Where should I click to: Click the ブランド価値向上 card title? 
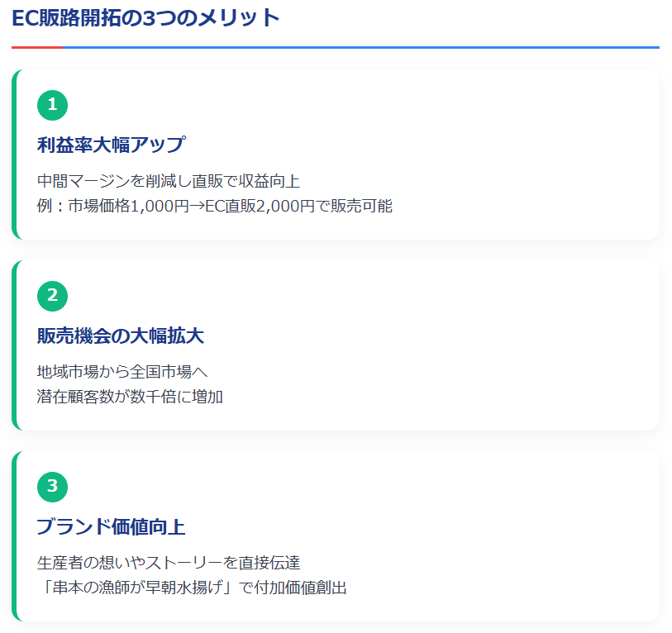pyautogui.click(x=111, y=526)
